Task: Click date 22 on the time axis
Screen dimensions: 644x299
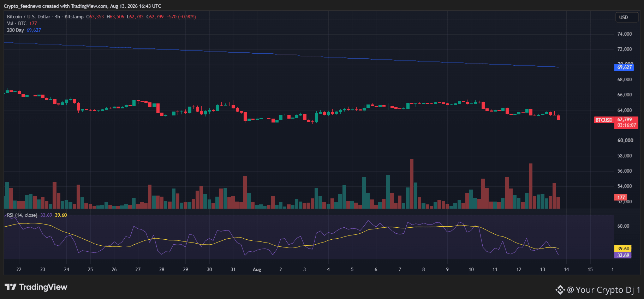Action: click(x=19, y=269)
